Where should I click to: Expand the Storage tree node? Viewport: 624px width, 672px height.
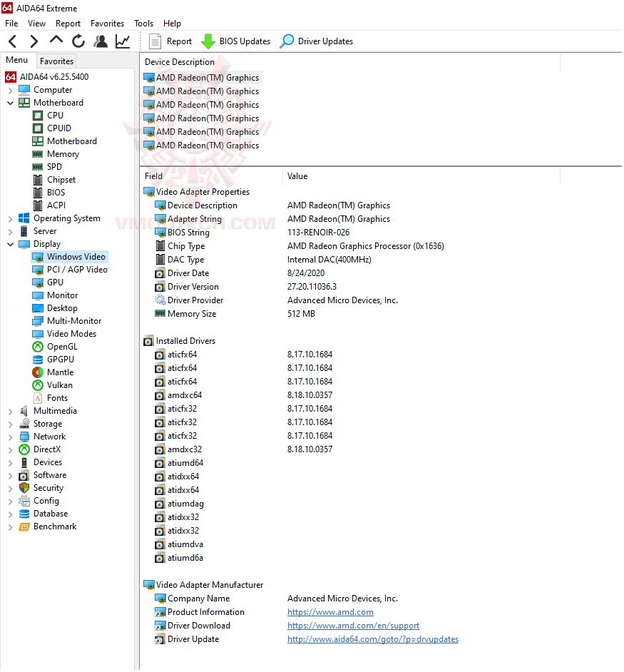pyautogui.click(x=10, y=424)
